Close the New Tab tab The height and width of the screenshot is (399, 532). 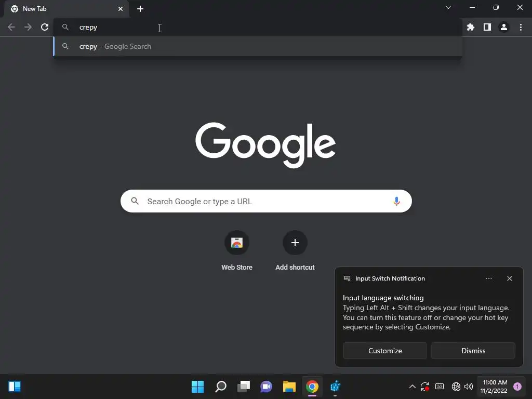pos(121,9)
